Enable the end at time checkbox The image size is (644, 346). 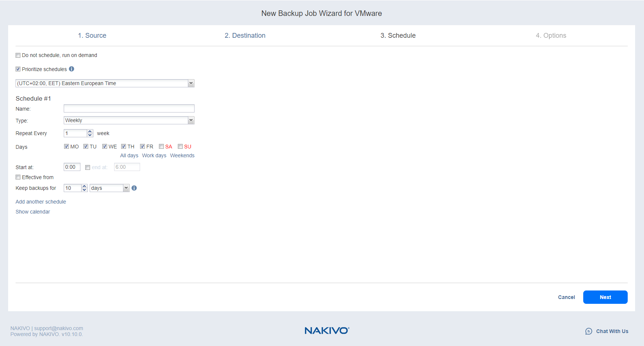click(x=88, y=167)
